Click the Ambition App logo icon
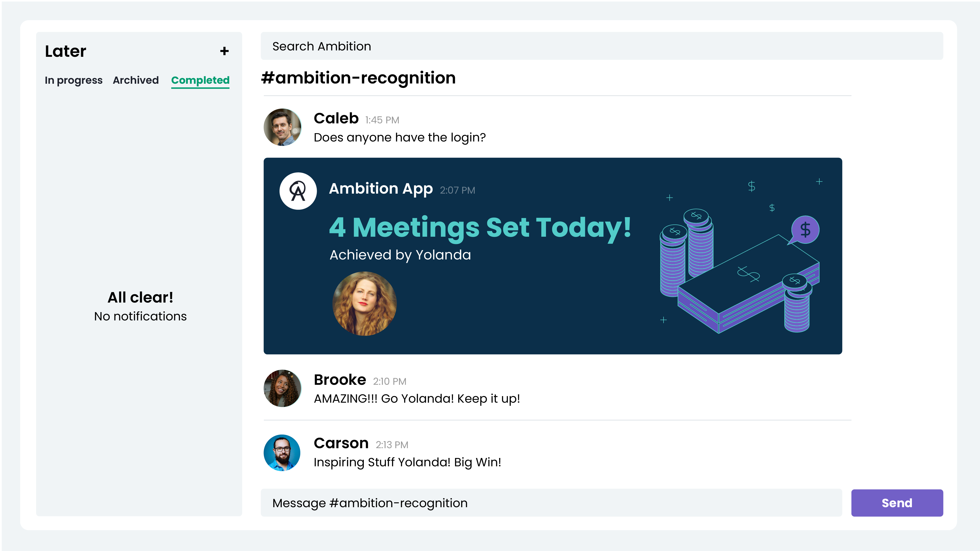This screenshot has height=551, width=980. (x=298, y=191)
